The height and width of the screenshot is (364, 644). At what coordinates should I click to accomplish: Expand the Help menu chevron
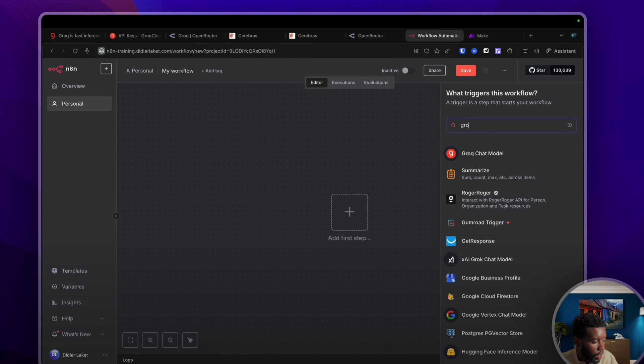point(102,319)
